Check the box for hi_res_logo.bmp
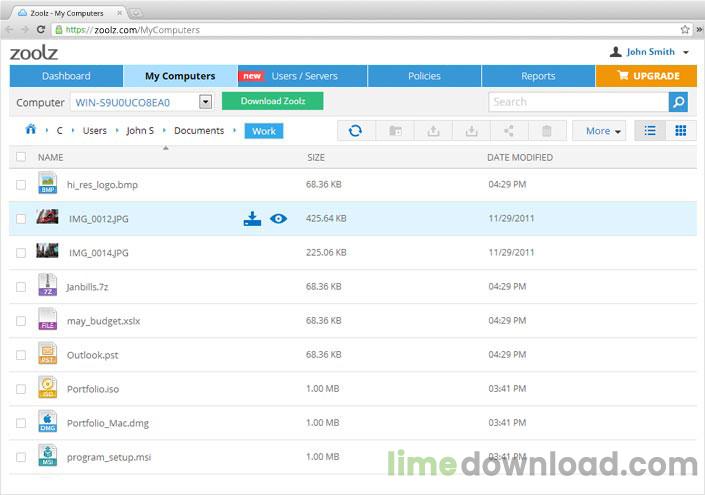Viewport: 705px width, 495px height. pyautogui.click(x=21, y=185)
